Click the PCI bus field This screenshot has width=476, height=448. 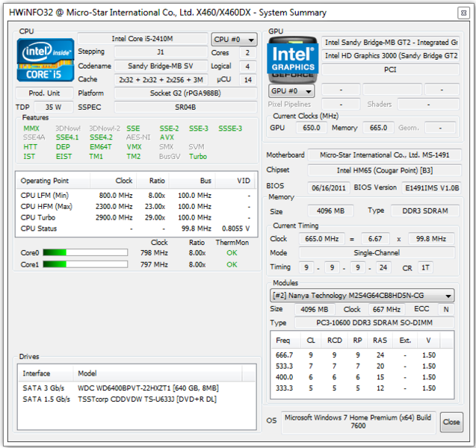(x=390, y=69)
